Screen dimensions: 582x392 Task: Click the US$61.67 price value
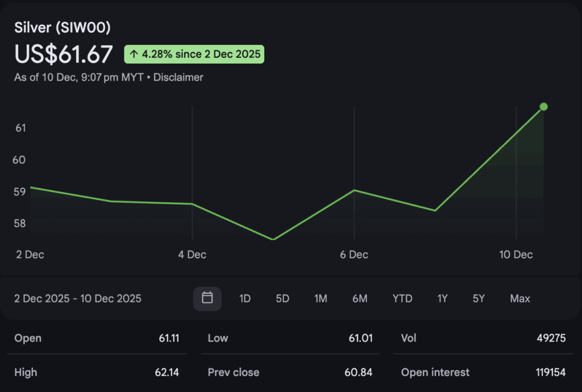coord(64,55)
